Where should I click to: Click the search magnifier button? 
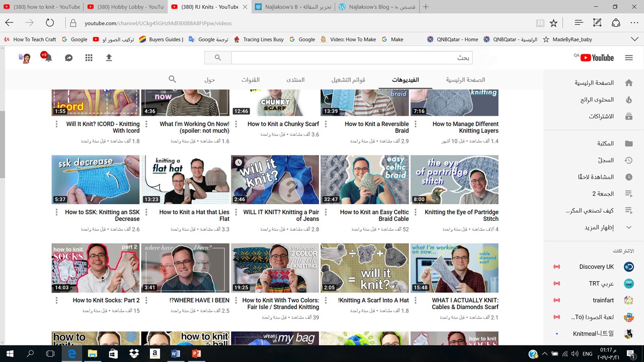point(217,58)
